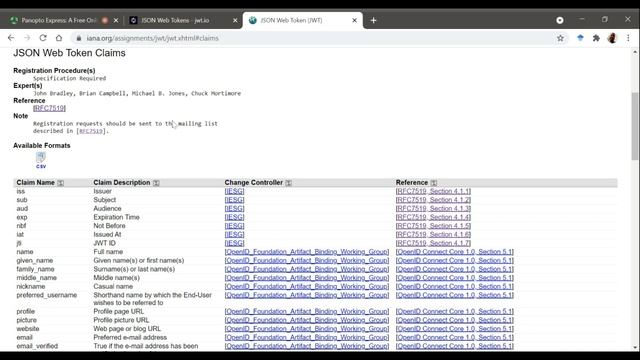
Task: Open RFC7519 Section 4.1.1 link
Action: click(x=433, y=191)
